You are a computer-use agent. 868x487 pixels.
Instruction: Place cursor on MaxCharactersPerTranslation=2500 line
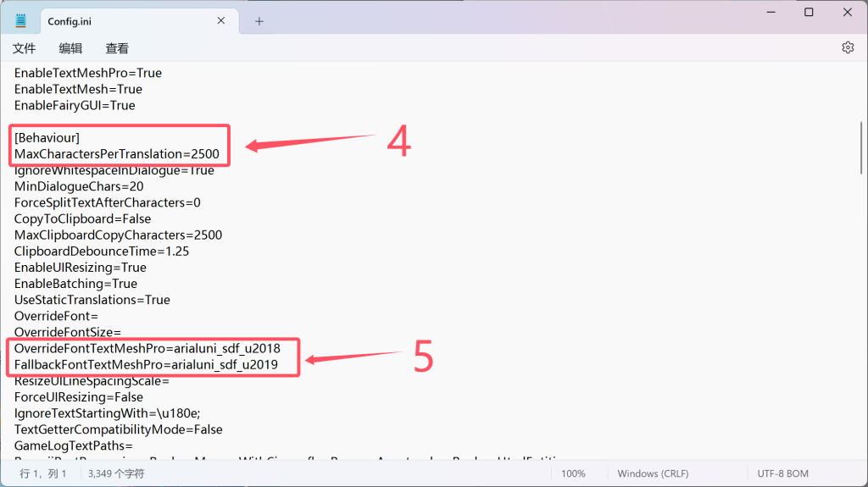116,154
